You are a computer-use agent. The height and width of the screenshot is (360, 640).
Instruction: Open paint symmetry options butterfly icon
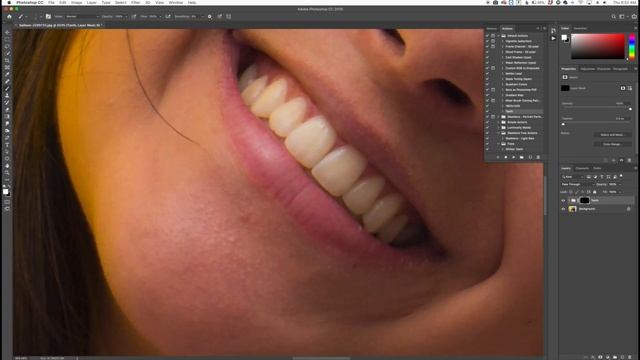[x=229, y=17]
